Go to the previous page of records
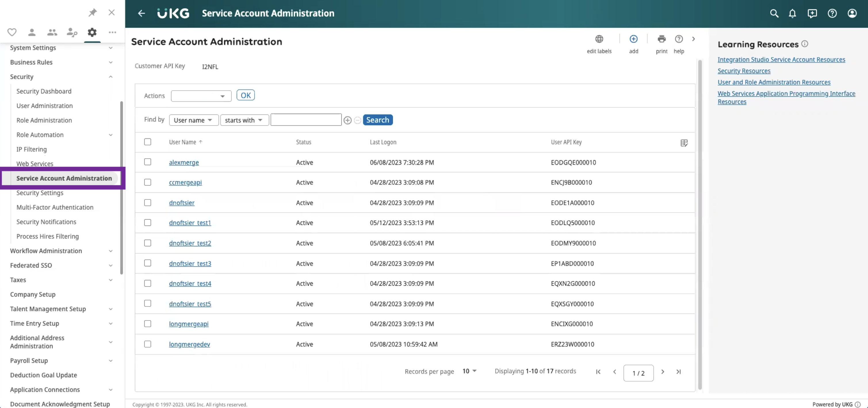868x408 pixels. tap(614, 371)
